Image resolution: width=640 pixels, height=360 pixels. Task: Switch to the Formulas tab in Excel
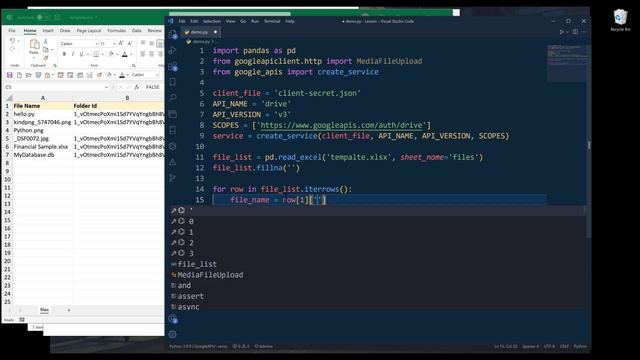tap(117, 31)
